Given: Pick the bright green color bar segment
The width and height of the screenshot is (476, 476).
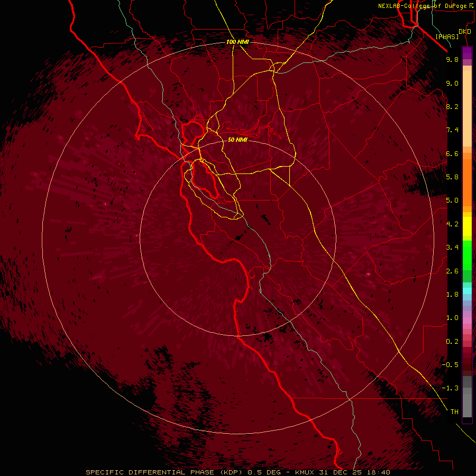Looking at the screenshot, I should [467, 255].
